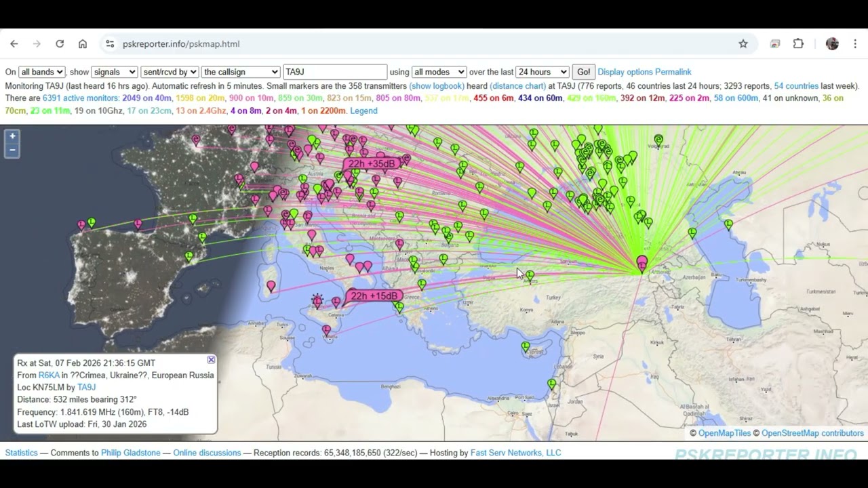The height and width of the screenshot is (488, 868).
Task: View site information icon in address bar
Action: point(110,44)
